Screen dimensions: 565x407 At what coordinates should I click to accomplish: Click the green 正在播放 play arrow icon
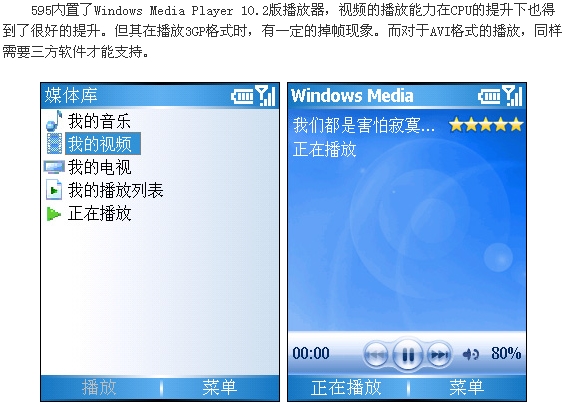coord(54,214)
